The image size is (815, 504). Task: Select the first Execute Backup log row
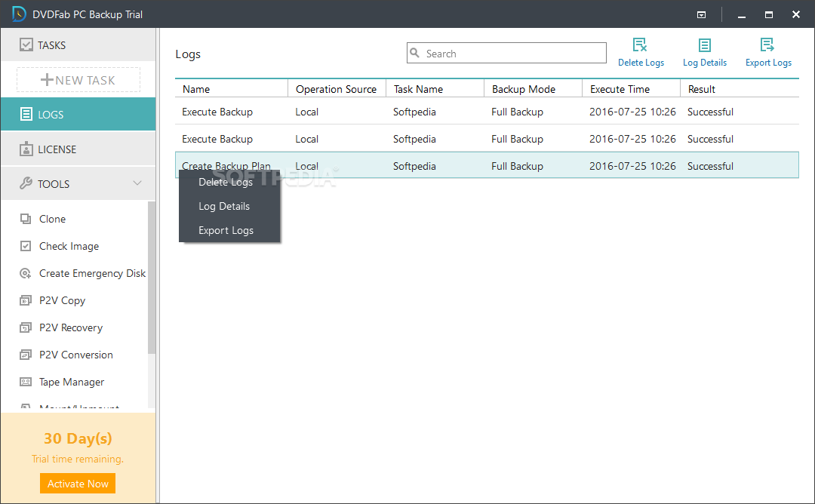coord(487,112)
